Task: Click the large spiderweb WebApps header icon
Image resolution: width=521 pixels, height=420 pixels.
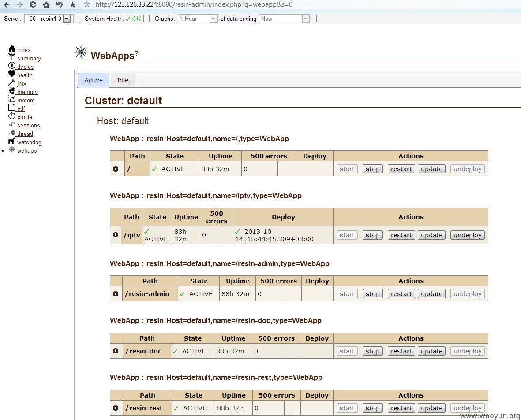Action: 81,52
